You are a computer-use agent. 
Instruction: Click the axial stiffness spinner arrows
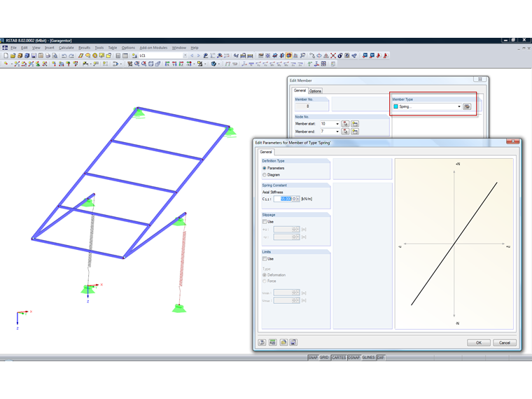click(294, 199)
